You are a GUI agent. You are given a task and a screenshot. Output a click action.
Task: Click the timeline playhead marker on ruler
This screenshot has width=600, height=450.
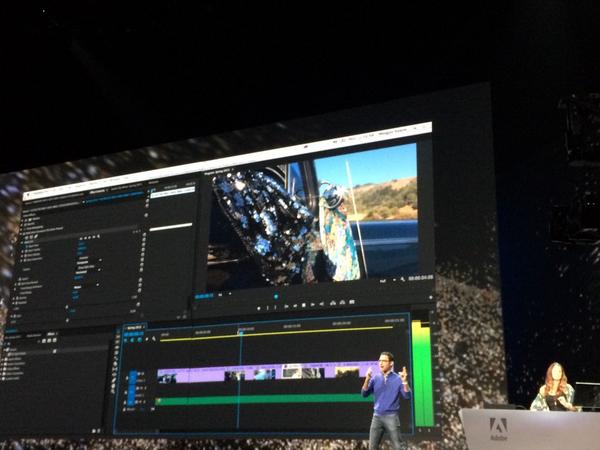pos(241,333)
